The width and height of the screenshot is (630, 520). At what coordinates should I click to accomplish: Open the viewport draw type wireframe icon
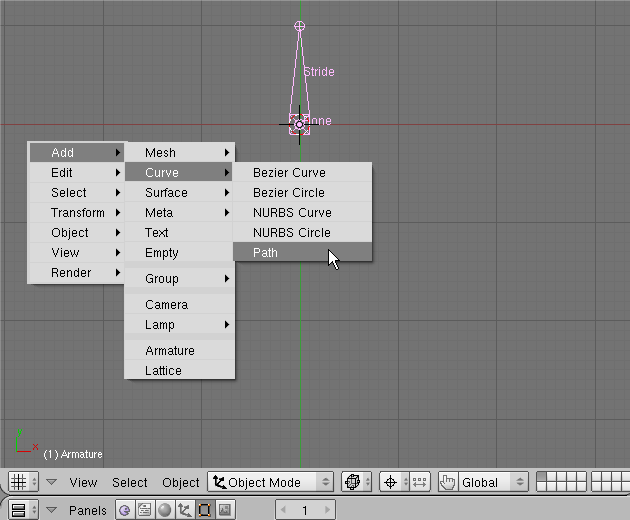(356, 482)
